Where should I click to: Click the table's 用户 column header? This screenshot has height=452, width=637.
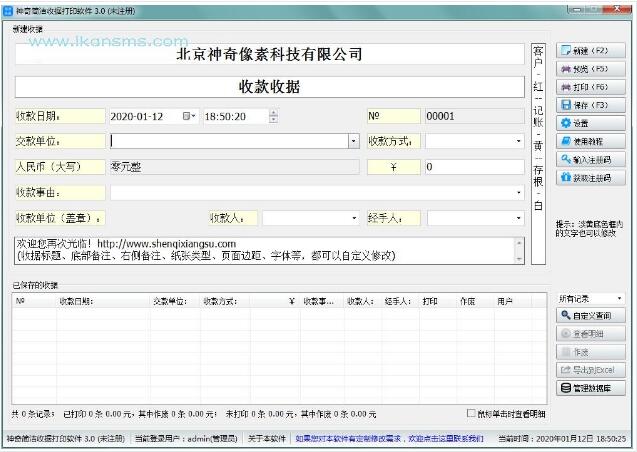[x=513, y=301]
